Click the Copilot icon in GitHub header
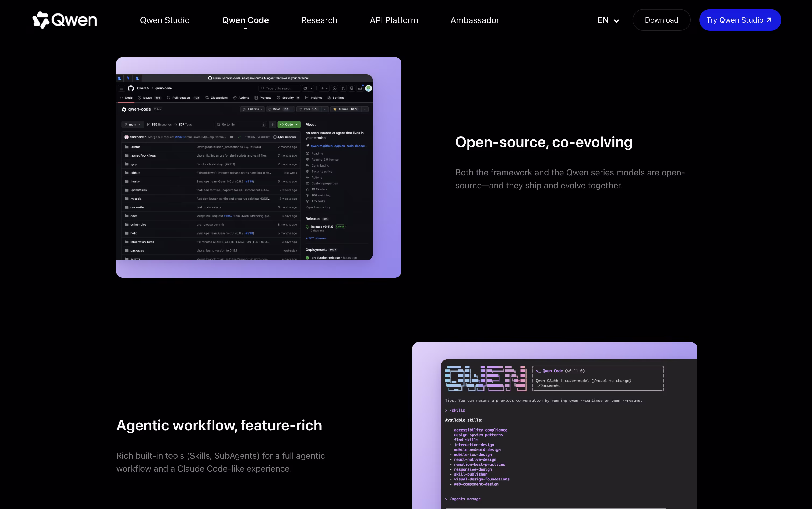This screenshot has height=509, width=812. 305,88
